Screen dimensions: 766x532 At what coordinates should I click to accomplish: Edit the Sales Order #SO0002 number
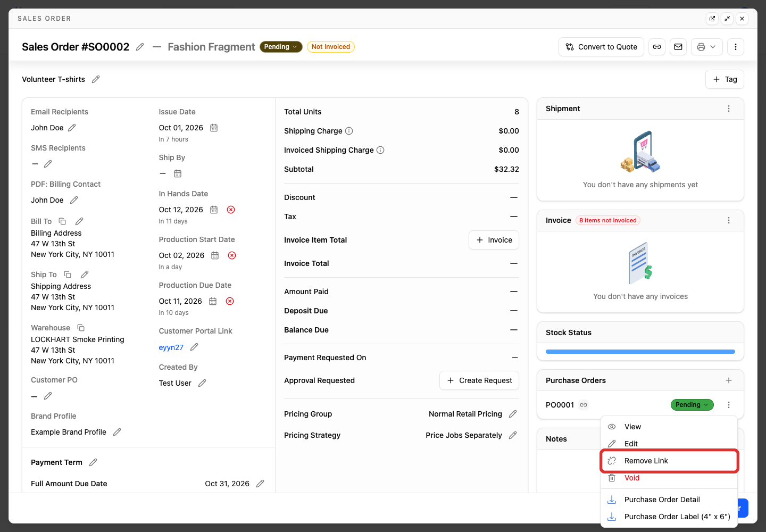point(140,47)
